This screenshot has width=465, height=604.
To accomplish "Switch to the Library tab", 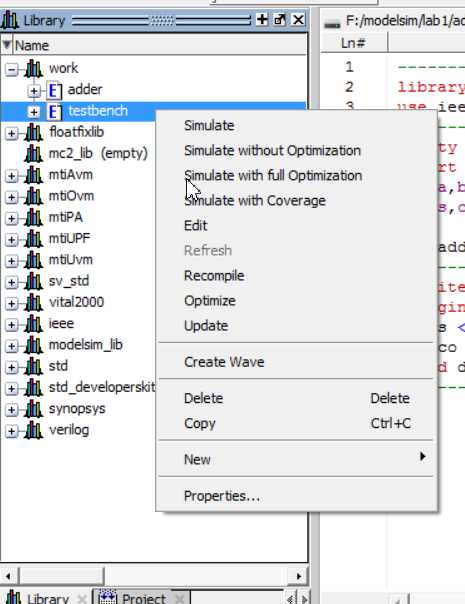I will click(x=45, y=597).
